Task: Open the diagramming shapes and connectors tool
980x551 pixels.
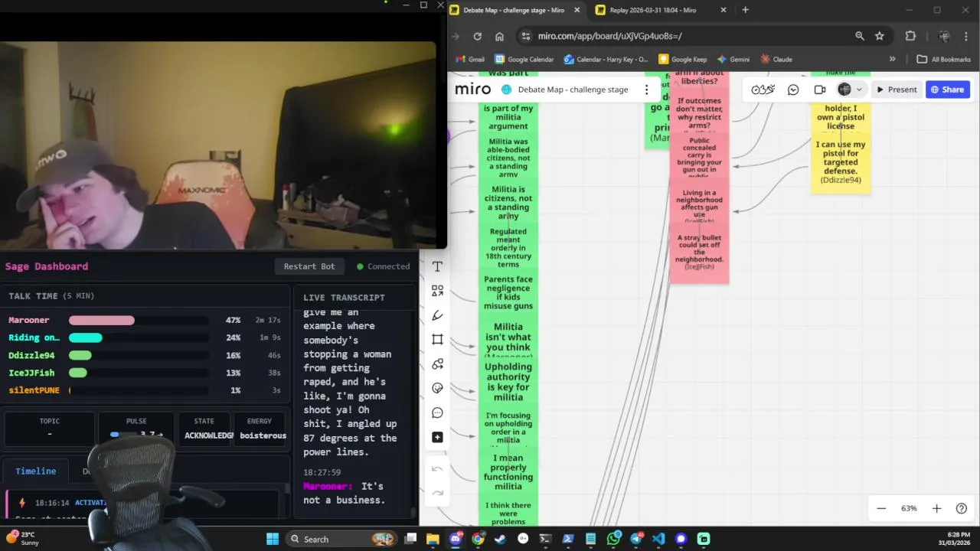Action: point(437,364)
